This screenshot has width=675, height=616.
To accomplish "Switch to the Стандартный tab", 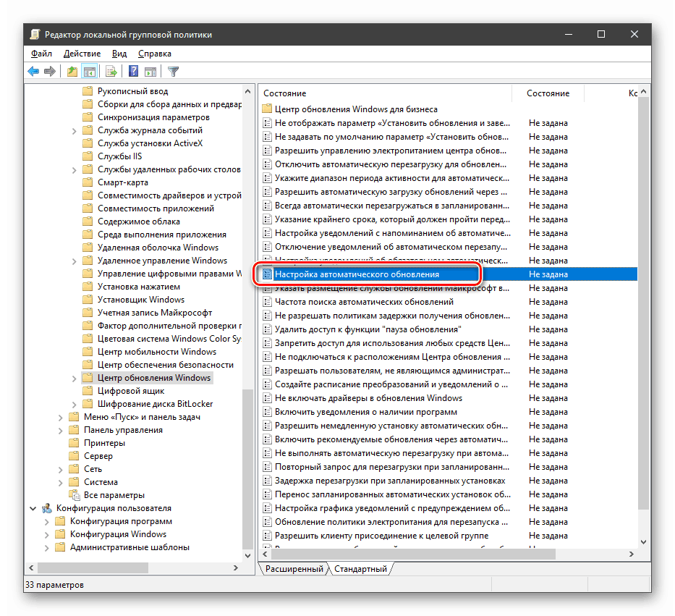I will 360,569.
